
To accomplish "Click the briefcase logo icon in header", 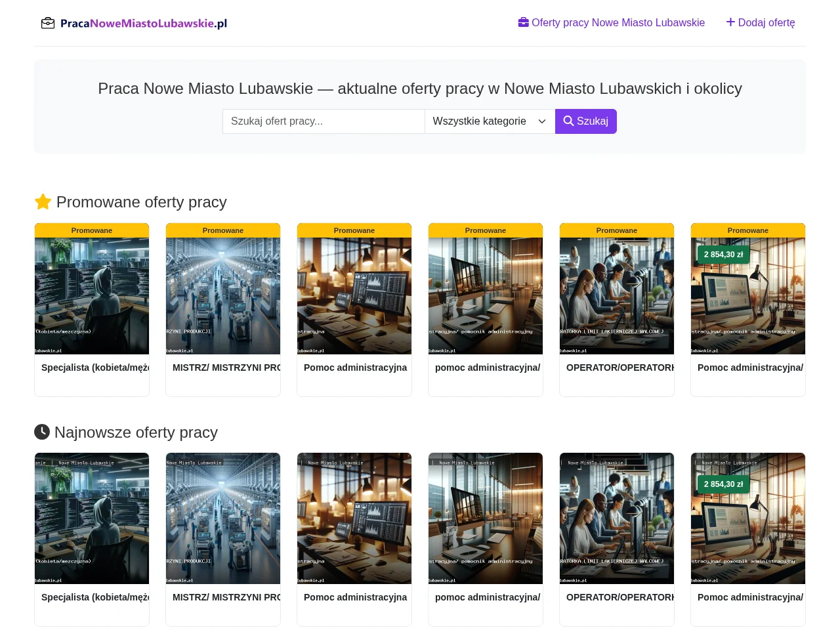I will point(48,23).
